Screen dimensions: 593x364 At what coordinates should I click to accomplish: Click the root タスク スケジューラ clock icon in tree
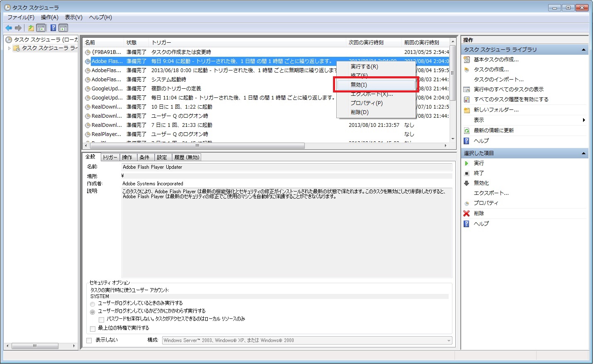tap(9, 40)
